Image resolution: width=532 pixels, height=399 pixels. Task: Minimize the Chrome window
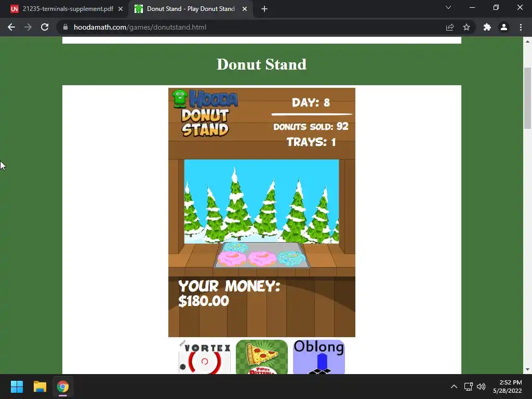472,7
